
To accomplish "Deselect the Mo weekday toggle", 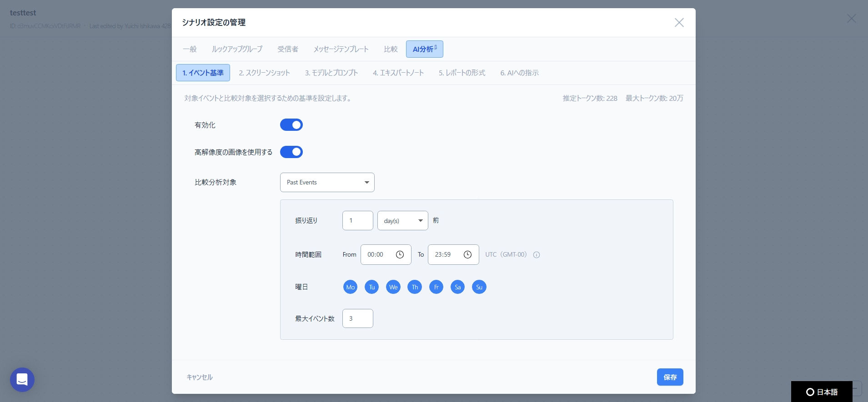I will click(350, 287).
